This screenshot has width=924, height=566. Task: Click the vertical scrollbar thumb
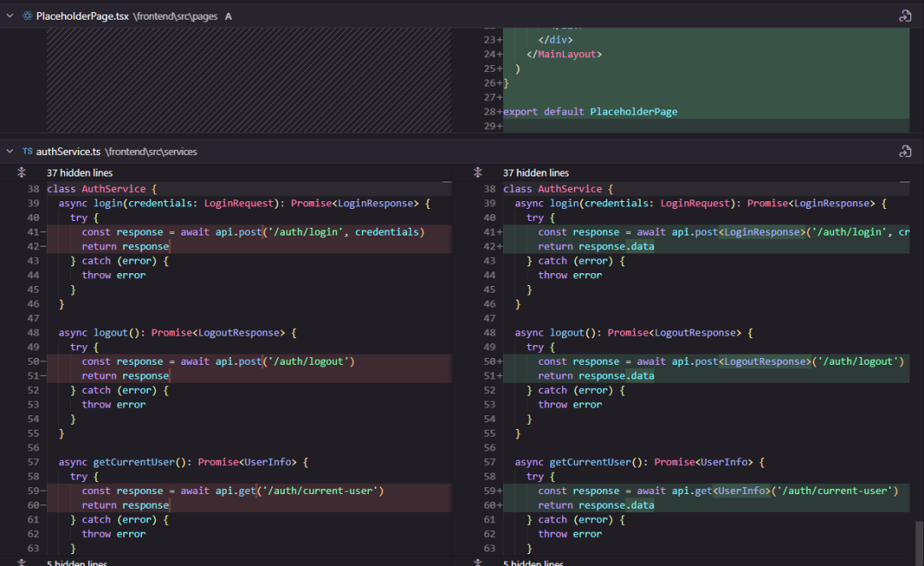[919, 542]
